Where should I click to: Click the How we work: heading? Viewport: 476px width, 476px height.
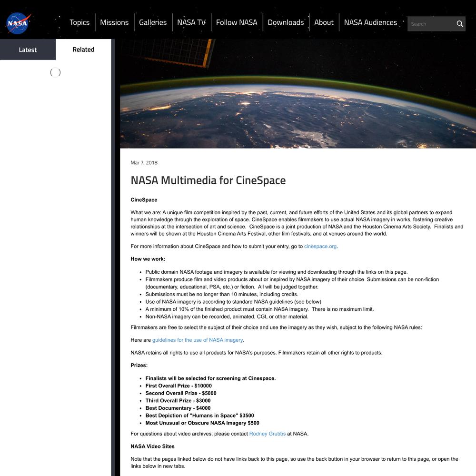pyautogui.click(x=148, y=259)
